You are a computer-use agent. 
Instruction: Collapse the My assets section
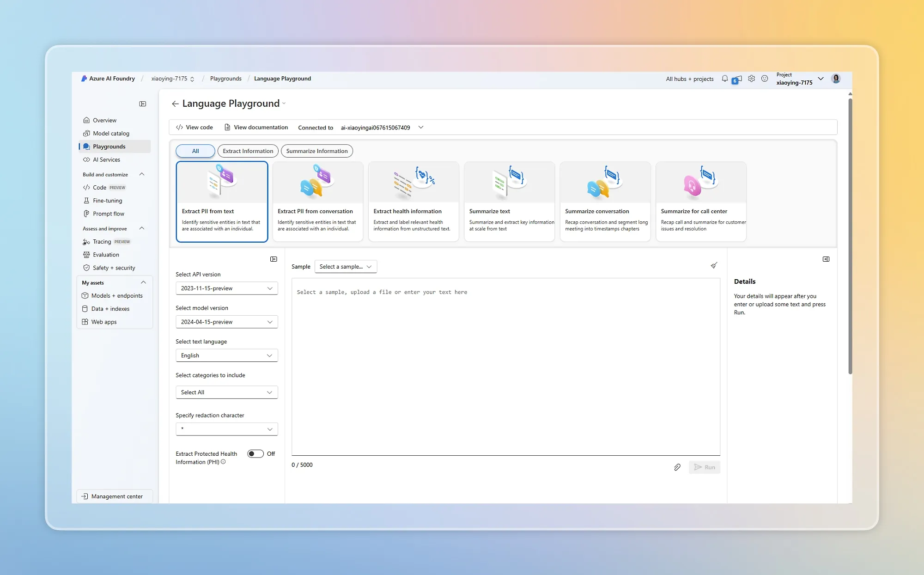[143, 282]
